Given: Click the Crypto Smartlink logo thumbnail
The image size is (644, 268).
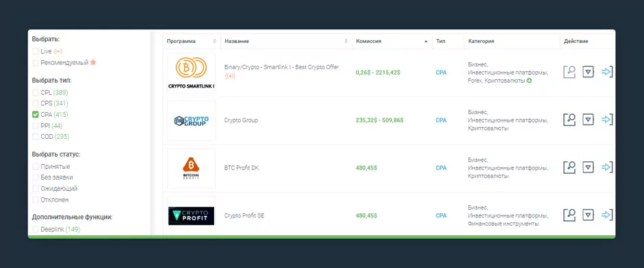Looking at the screenshot, I should click(192, 72).
